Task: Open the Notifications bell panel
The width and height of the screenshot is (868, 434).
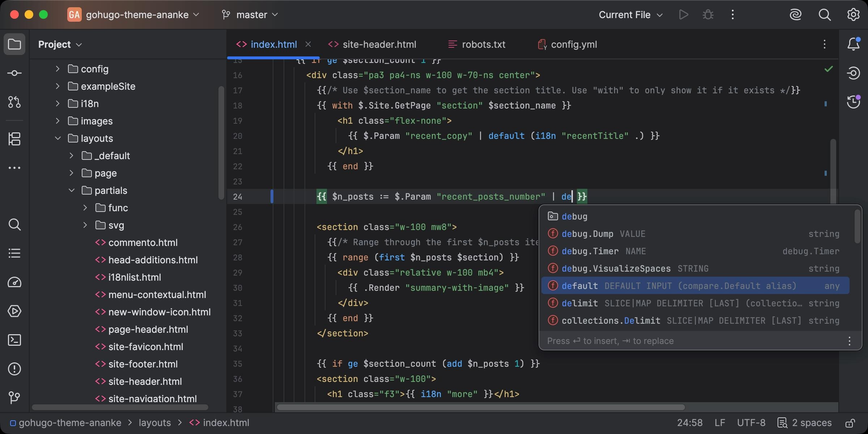Action: click(854, 44)
